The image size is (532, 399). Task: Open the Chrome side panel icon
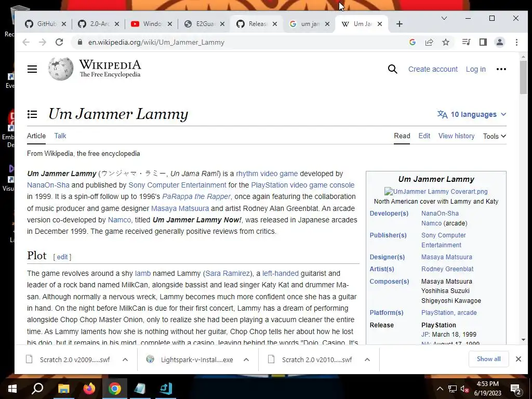coord(483,42)
